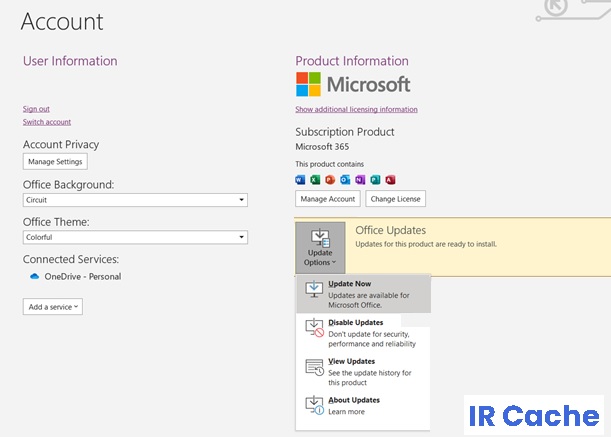Click the Microsoft 365 product text
Viewport: 611px width, 437px height.
tap(322, 147)
